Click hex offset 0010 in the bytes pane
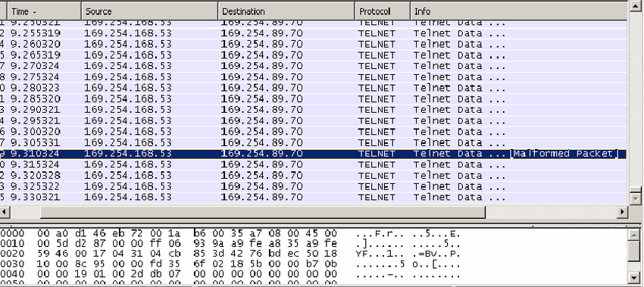Viewport: 644px width, 287px height. (12, 244)
